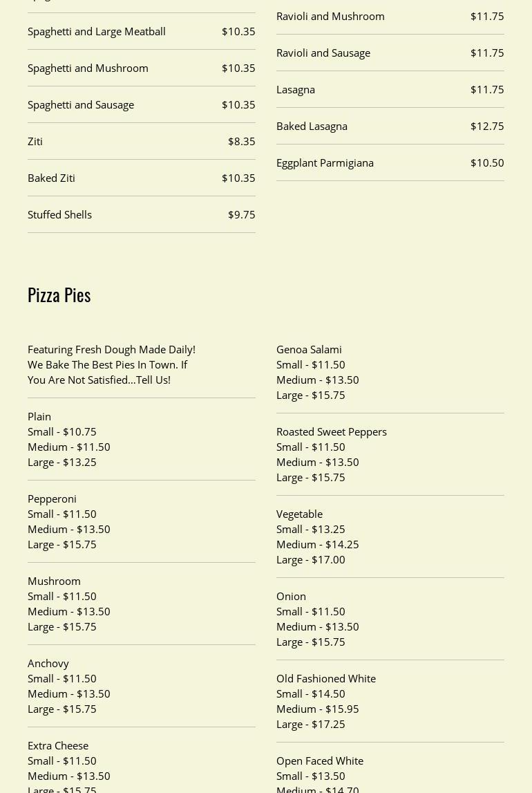Click the Vegetable pizza Large $17.00 line
This screenshot has height=793, width=532.
(310, 559)
